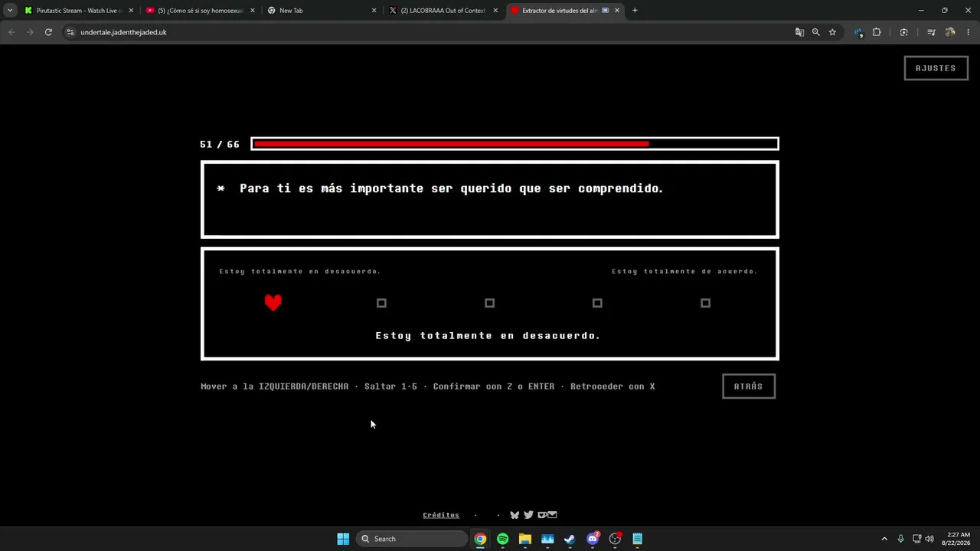The image size is (980, 551).
Task: Open the tab search dropdown arrow
Action: (x=10, y=11)
